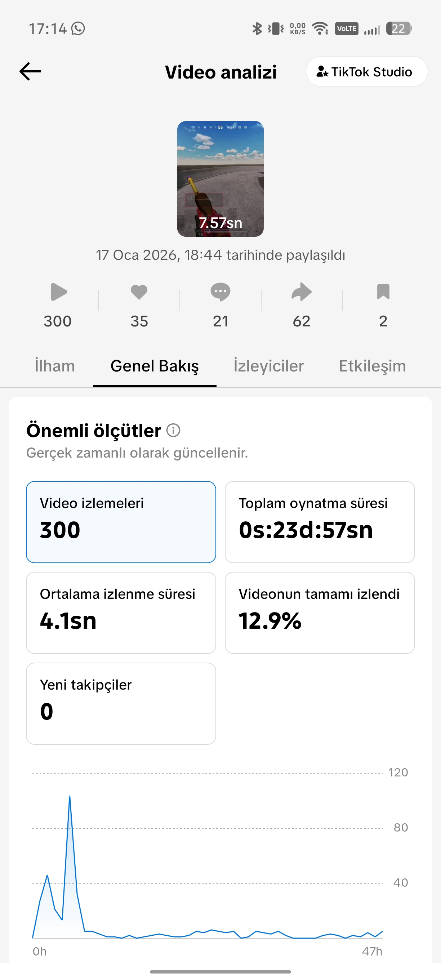
Task: Open the video thumbnail preview
Action: (x=220, y=179)
